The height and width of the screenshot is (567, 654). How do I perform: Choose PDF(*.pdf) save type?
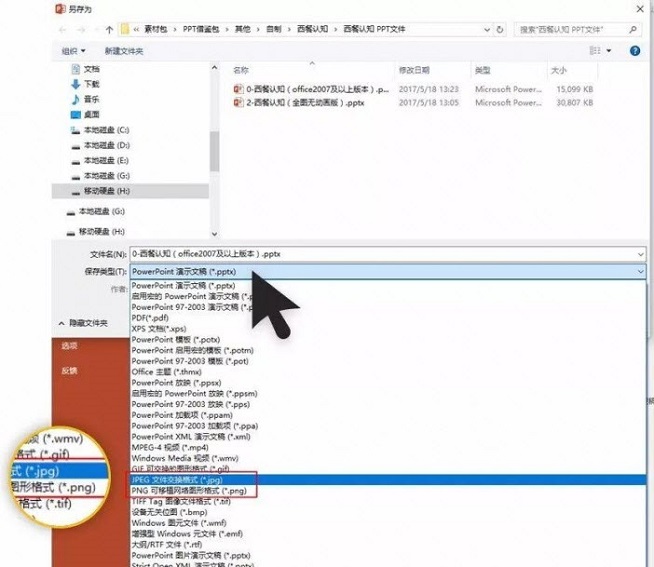tap(150, 318)
